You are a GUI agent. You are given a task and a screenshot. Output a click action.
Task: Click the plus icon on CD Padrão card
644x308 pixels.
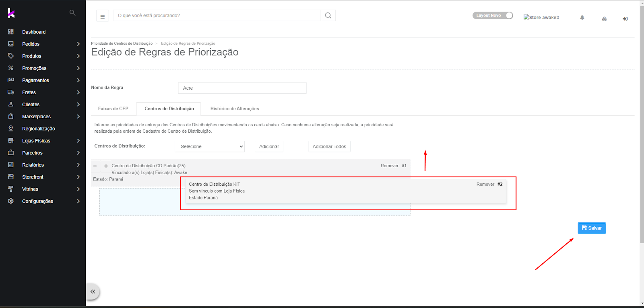pyautogui.click(x=106, y=166)
